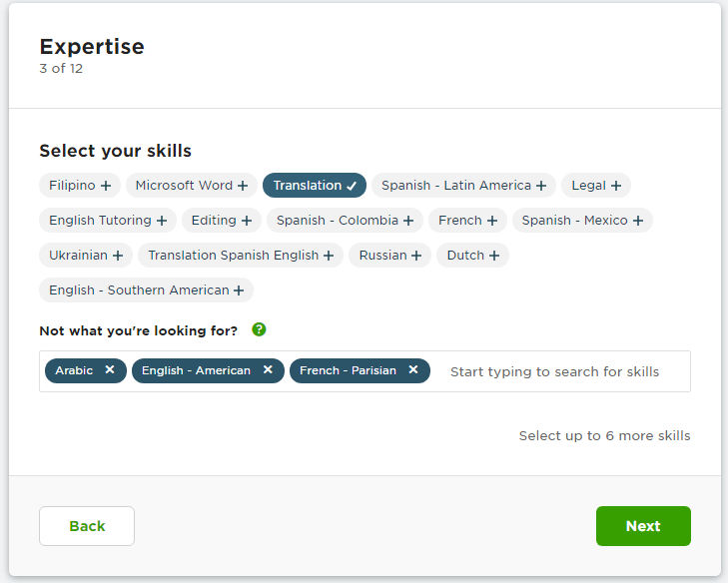Viewport: 728px width, 583px height.
Task: Deselect the Translation skill chip
Action: click(315, 186)
